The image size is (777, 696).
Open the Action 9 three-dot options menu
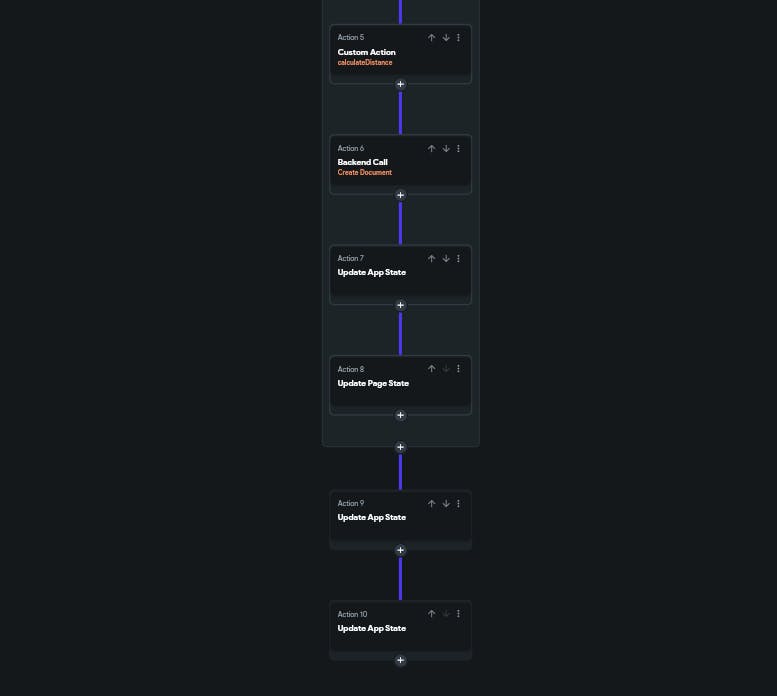click(x=459, y=504)
